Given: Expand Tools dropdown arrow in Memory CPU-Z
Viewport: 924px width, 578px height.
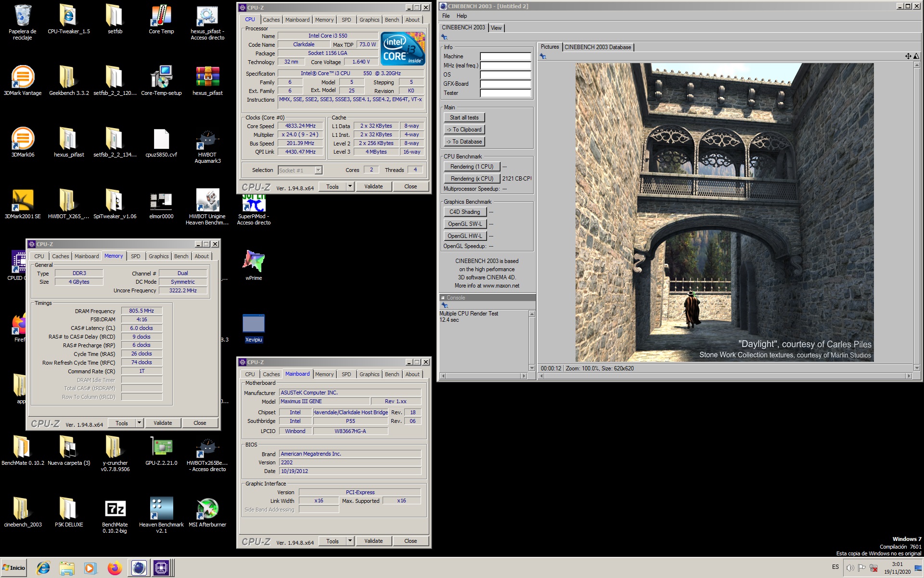Looking at the screenshot, I should tap(139, 423).
